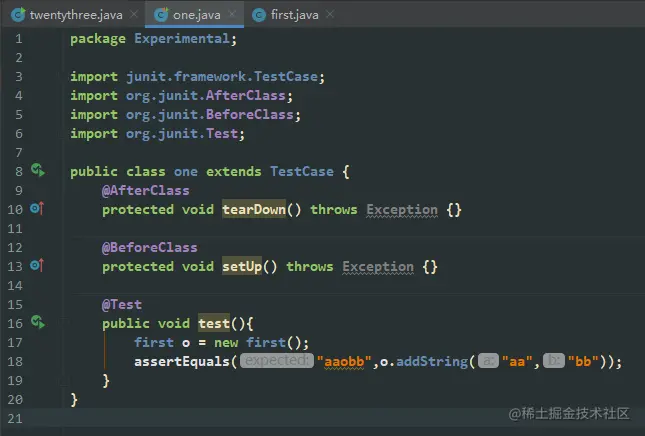Click line number 21 in gutter

point(15,418)
